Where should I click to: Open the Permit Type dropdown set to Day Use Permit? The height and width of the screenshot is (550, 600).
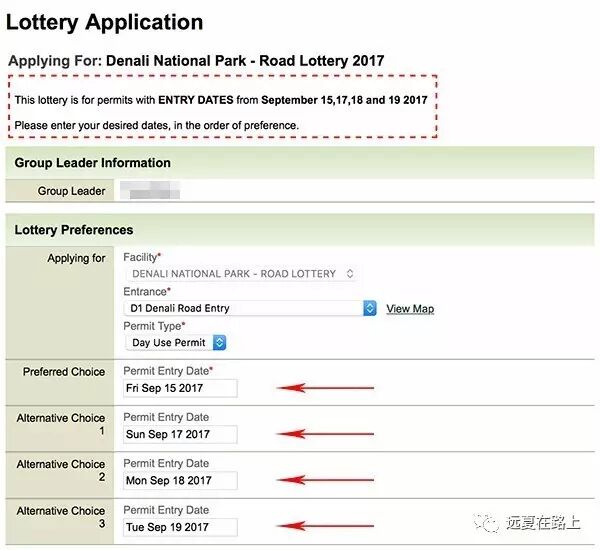[176, 343]
